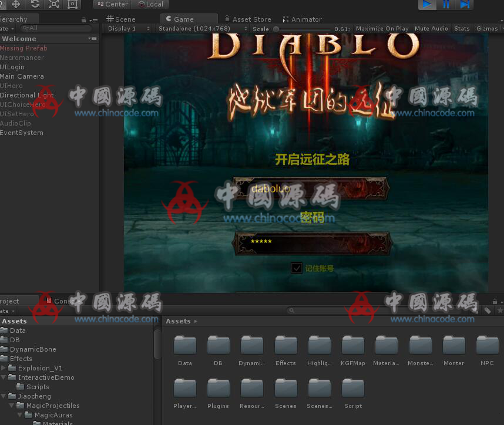Image resolution: width=504 pixels, height=425 pixels.
Task: Collapse the MagicAuras folder in tree
Action: (x=20, y=414)
